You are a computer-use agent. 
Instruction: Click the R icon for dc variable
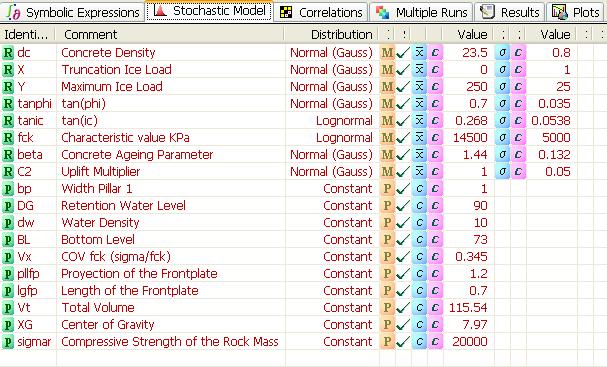click(8, 53)
